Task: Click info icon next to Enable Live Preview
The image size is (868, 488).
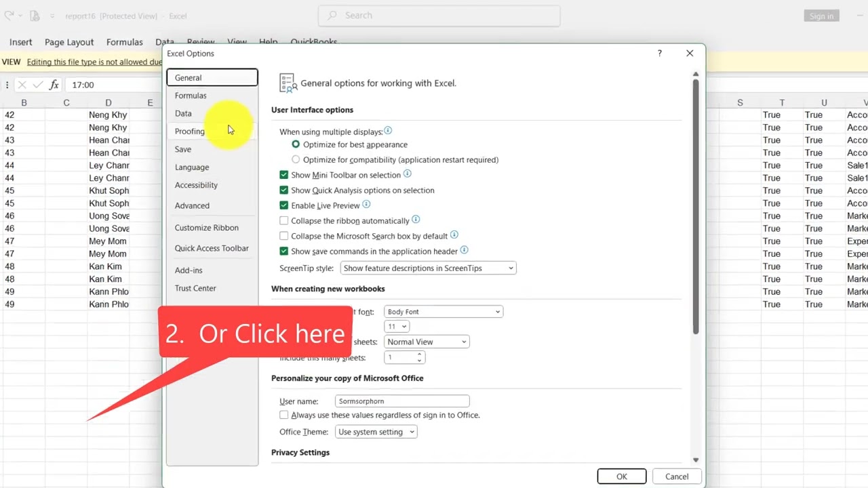Action: tap(366, 205)
